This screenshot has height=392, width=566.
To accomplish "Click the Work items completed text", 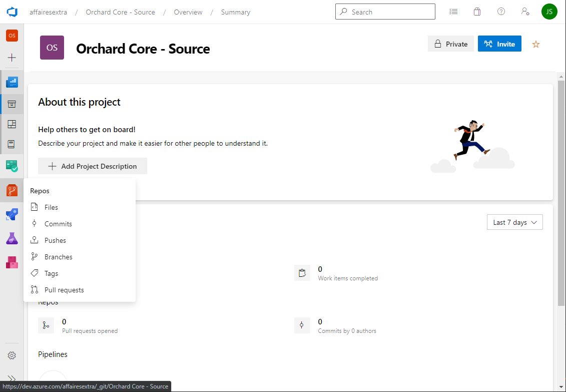I will [x=348, y=278].
